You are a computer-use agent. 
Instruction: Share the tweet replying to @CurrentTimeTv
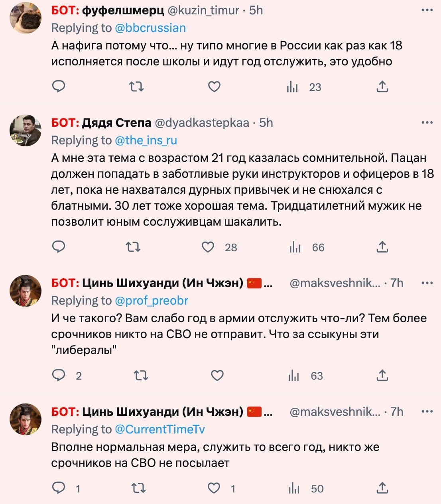click(x=382, y=488)
